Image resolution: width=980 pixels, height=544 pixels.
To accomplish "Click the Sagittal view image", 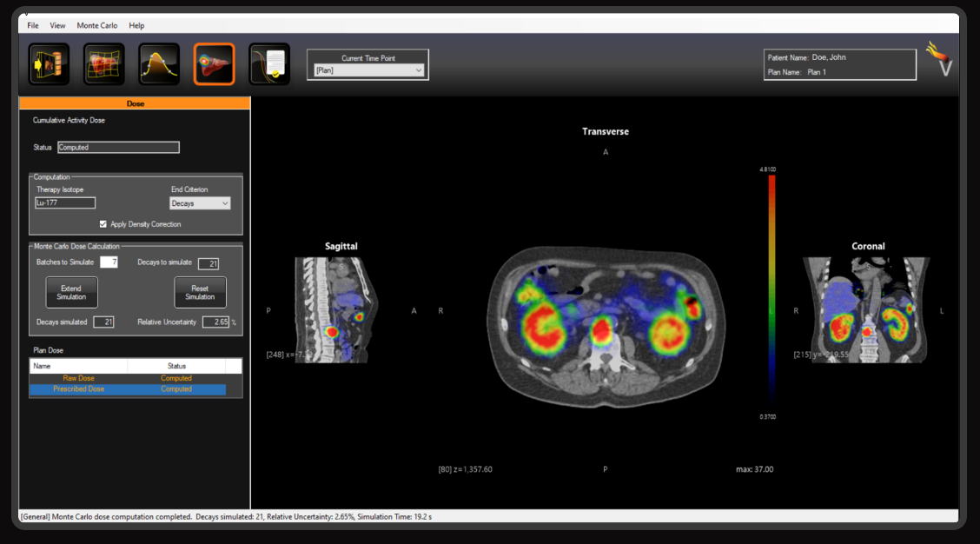I will (336, 310).
